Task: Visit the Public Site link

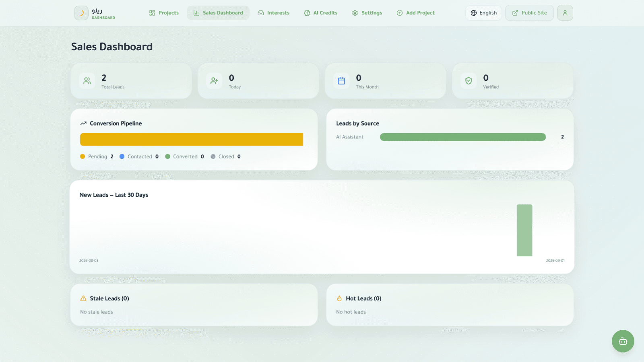Action: pos(529,13)
